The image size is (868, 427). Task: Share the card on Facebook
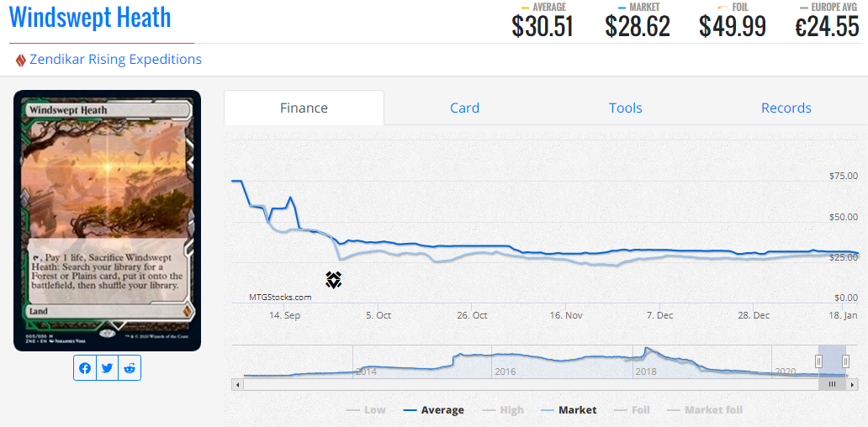[85, 368]
